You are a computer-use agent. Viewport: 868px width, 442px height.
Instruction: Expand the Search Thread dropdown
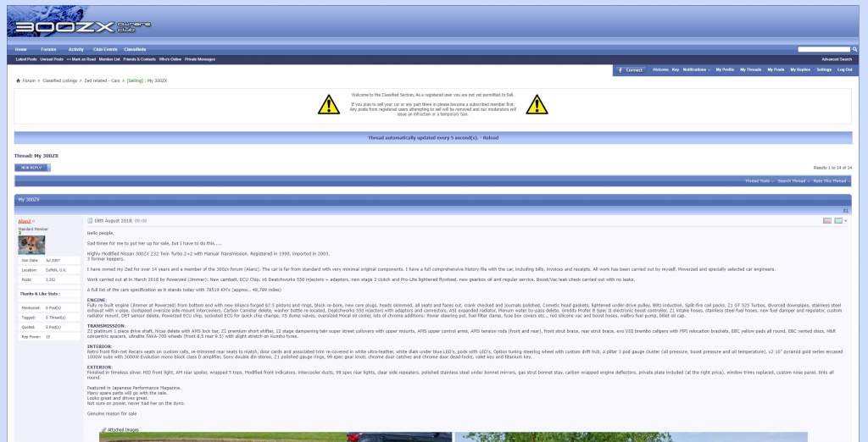click(795, 181)
